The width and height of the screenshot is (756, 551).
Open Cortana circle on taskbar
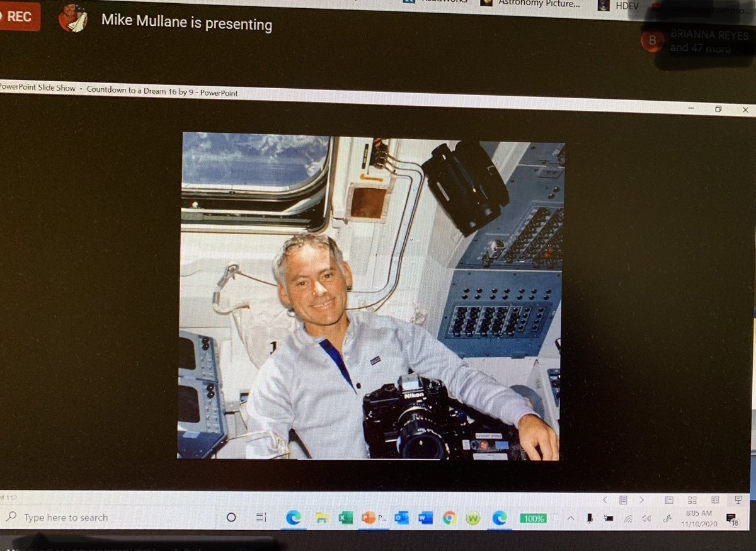point(231,517)
